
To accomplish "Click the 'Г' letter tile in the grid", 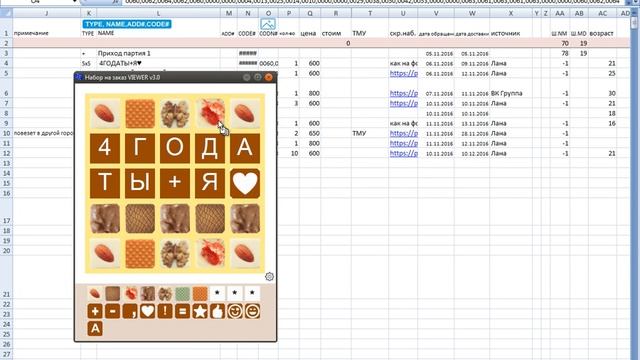I will (140, 148).
